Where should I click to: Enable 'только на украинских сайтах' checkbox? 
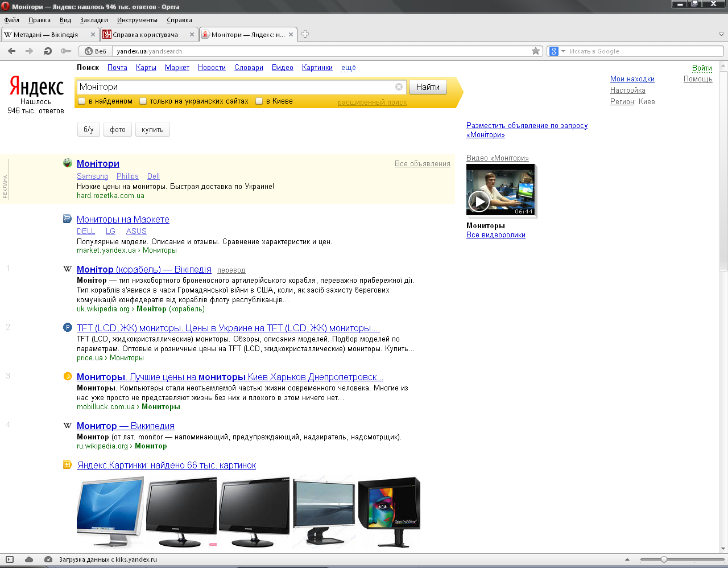pos(143,101)
